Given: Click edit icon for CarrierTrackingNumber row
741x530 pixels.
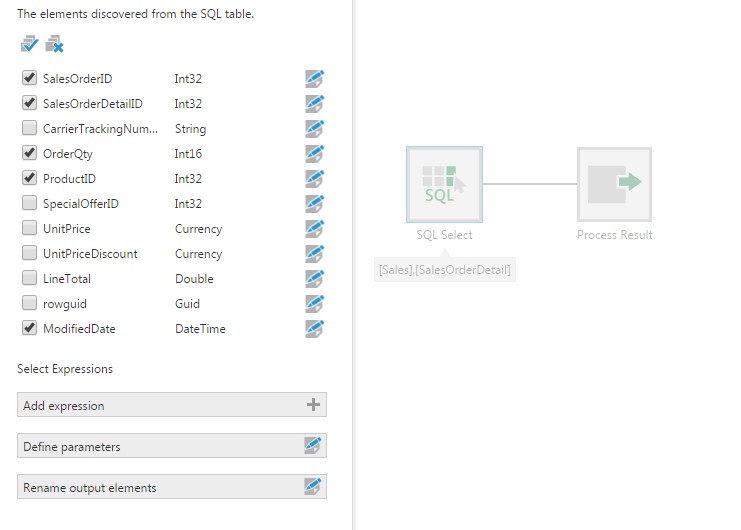Looking at the screenshot, I should pyautogui.click(x=315, y=129).
